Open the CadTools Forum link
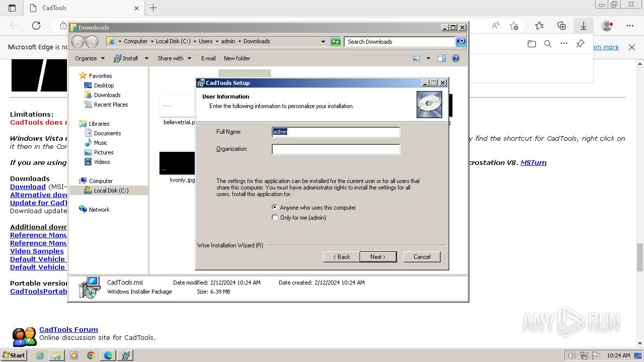Screen dimensions: 644x362 click(68, 330)
